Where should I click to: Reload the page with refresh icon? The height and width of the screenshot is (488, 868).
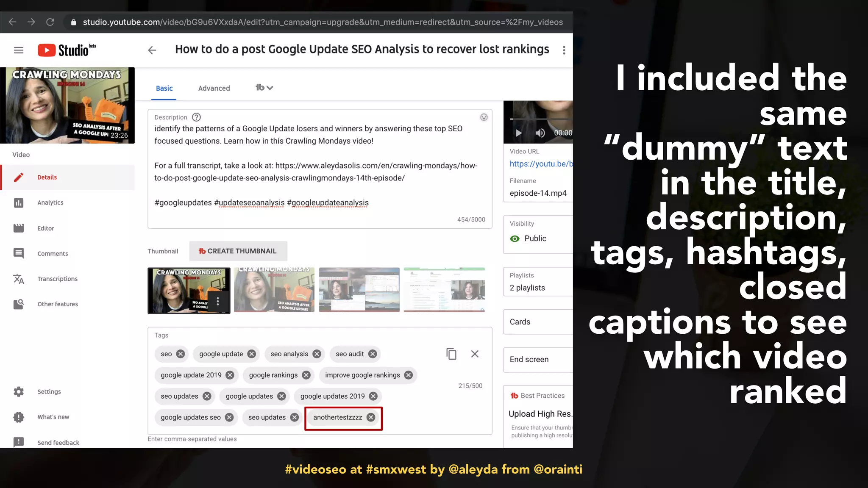[50, 22]
